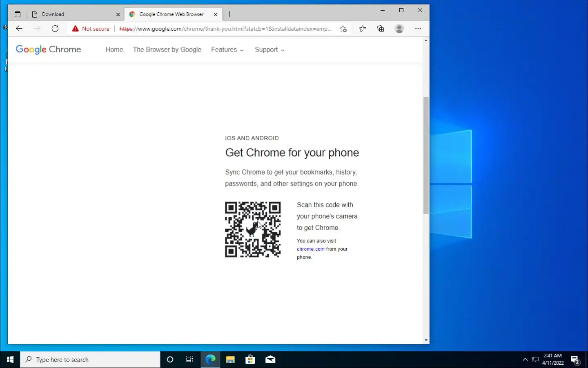Open the Windows Start menu

(x=10, y=359)
